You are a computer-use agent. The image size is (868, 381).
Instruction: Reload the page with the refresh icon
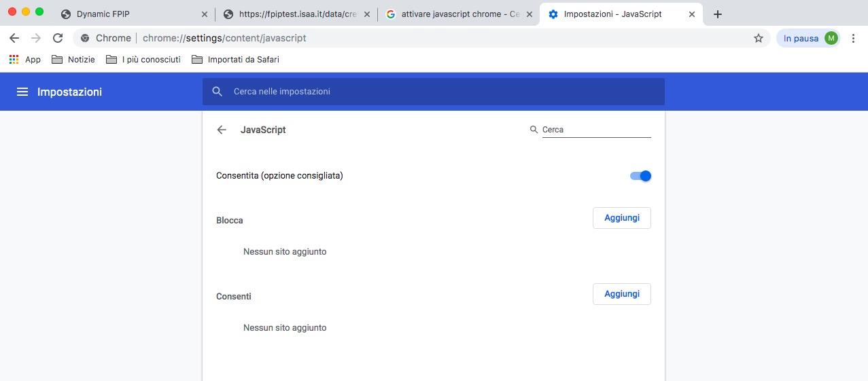[x=58, y=38]
